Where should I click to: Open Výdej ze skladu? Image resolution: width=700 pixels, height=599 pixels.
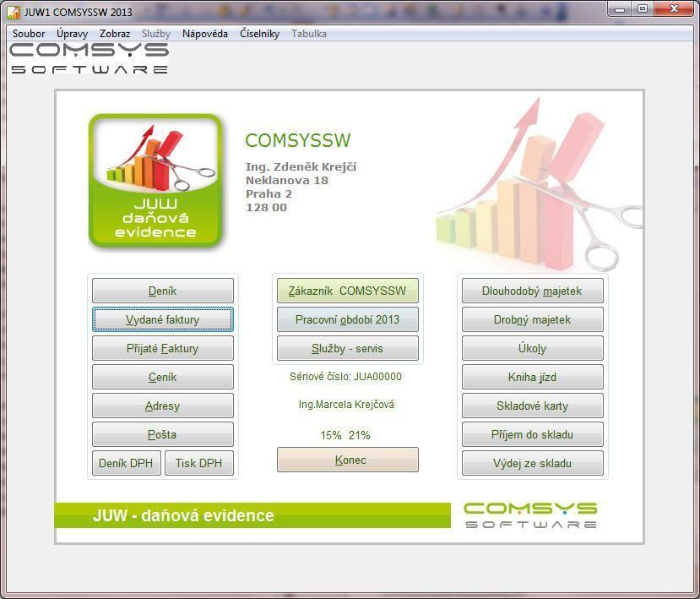(x=532, y=463)
